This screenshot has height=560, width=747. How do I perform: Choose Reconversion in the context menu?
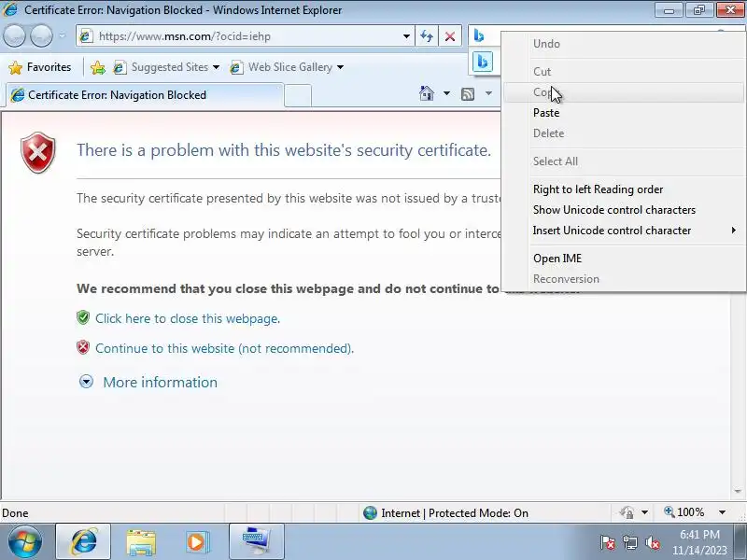click(x=624, y=279)
